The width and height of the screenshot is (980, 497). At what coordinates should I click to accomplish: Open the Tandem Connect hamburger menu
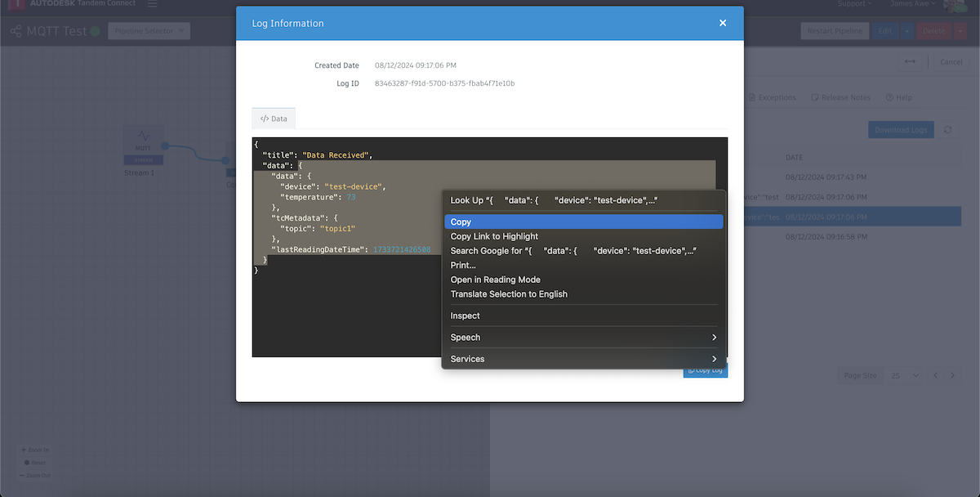point(152,3)
